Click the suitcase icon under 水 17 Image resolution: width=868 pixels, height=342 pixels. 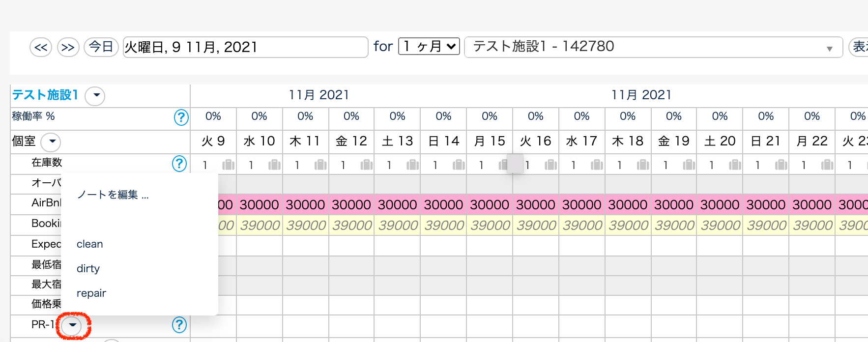pyautogui.click(x=597, y=165)
